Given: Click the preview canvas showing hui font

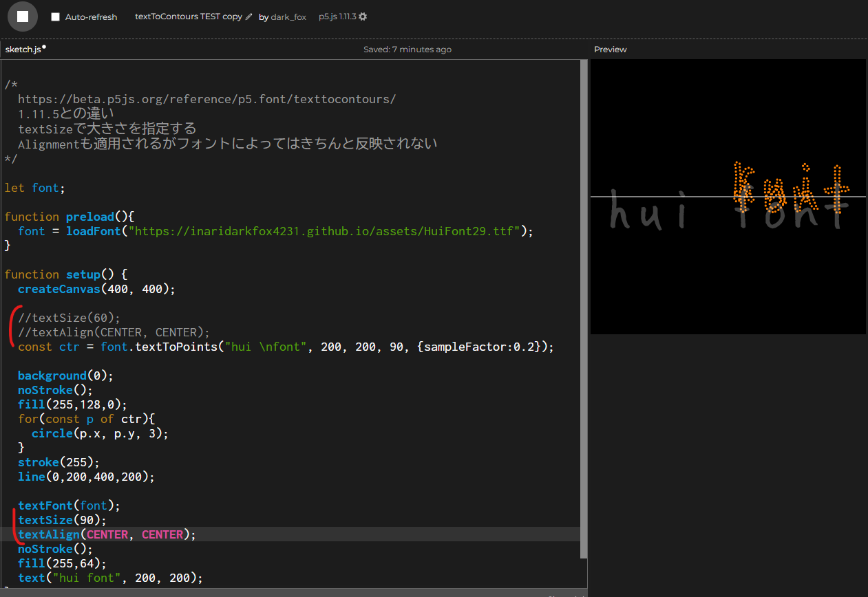Looking at the screenshot, I should click(728, 197).
